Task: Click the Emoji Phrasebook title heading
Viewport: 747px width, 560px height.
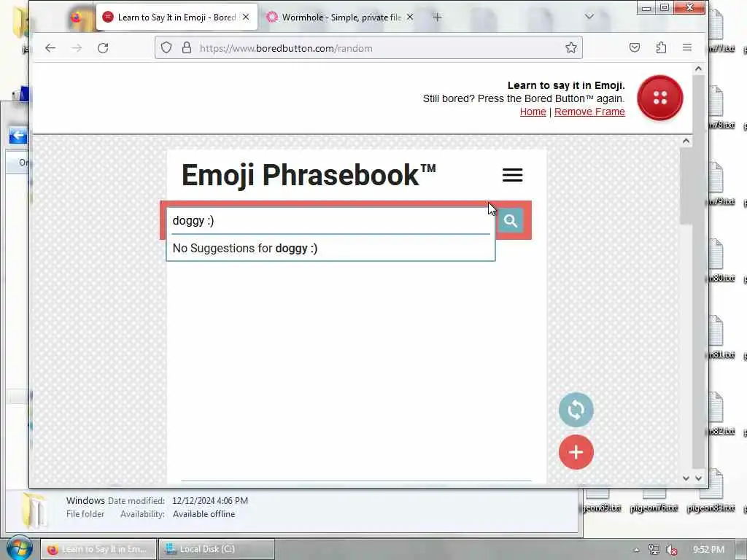Action: tap(309, 175)
